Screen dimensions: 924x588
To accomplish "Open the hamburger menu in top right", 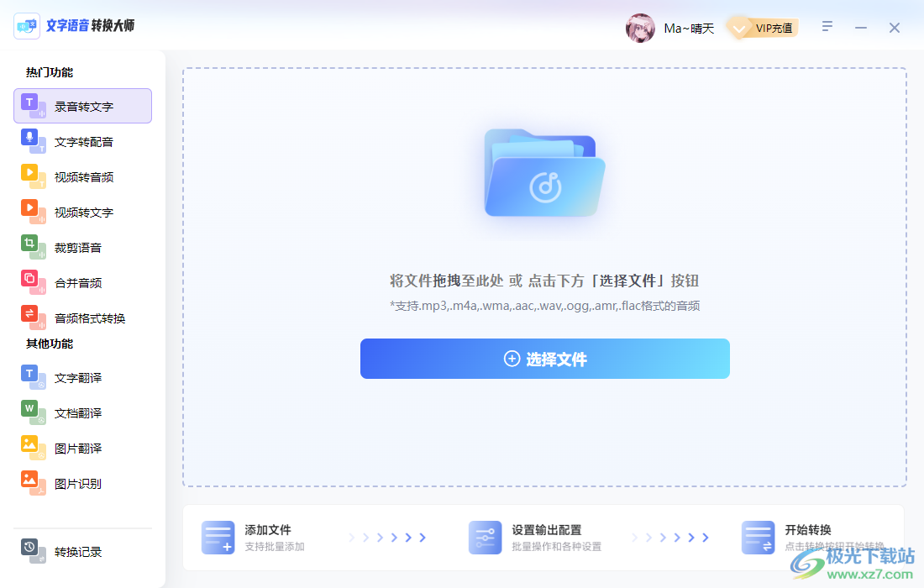I will pos(827,26).
